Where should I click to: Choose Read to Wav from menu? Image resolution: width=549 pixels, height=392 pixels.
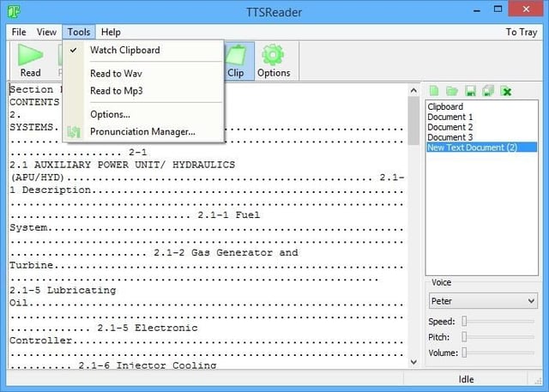coord(116,74)
